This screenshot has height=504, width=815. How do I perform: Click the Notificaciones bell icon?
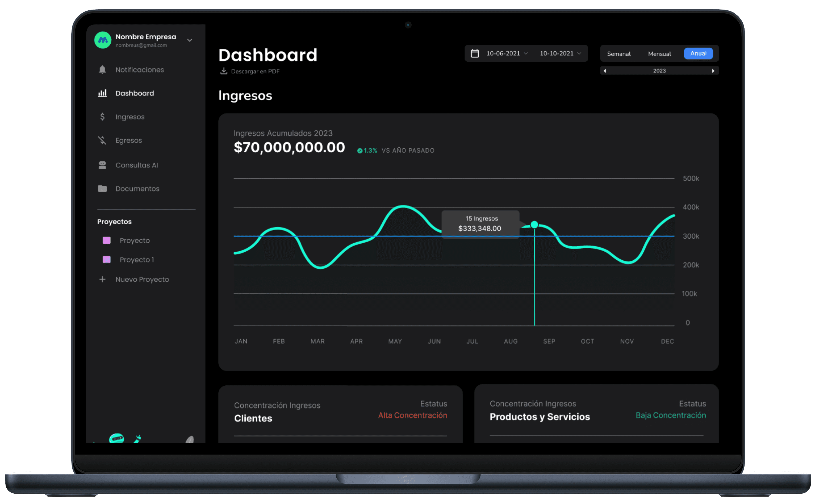pos(102,70)
